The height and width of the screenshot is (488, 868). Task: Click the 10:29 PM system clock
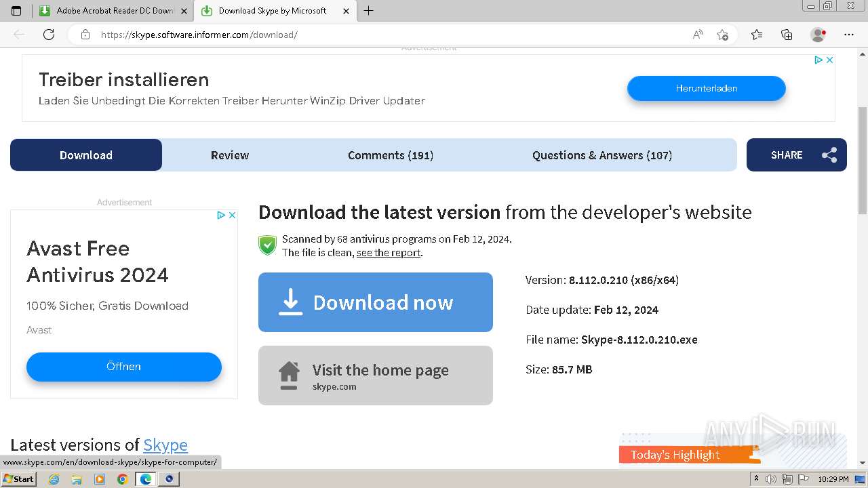tap(833, 479)
